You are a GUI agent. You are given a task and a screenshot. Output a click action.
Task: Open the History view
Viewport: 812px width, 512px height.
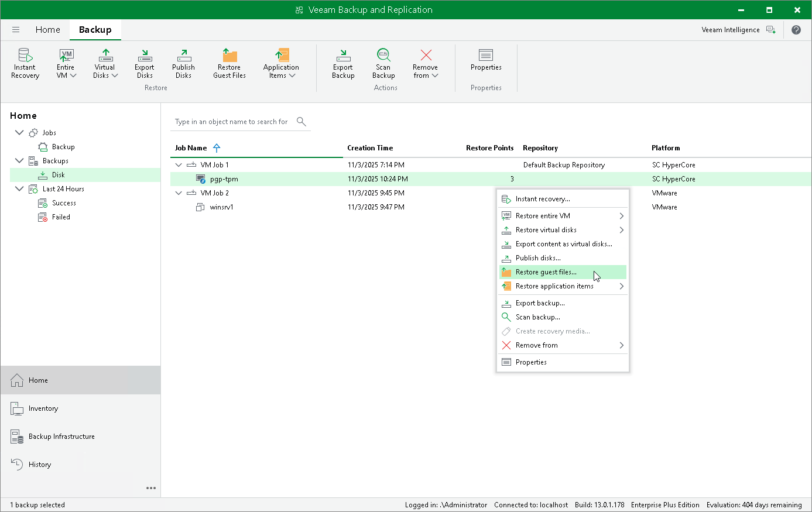80,465
